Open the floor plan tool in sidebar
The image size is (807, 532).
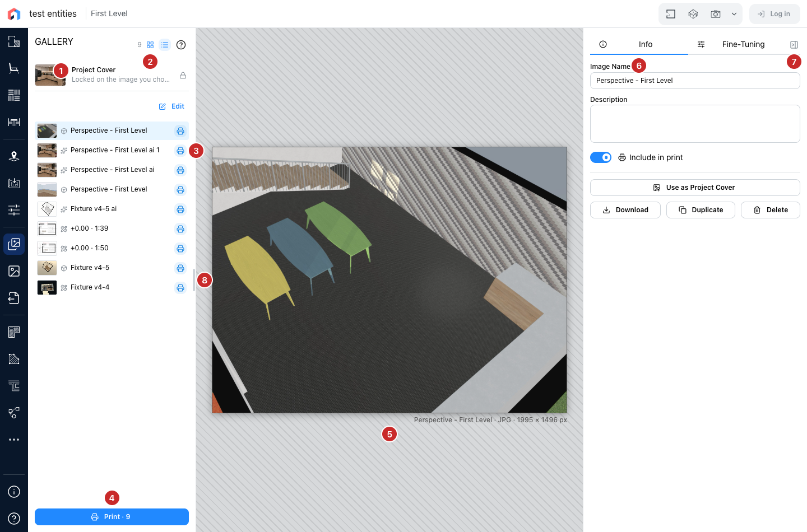point(14,41)
